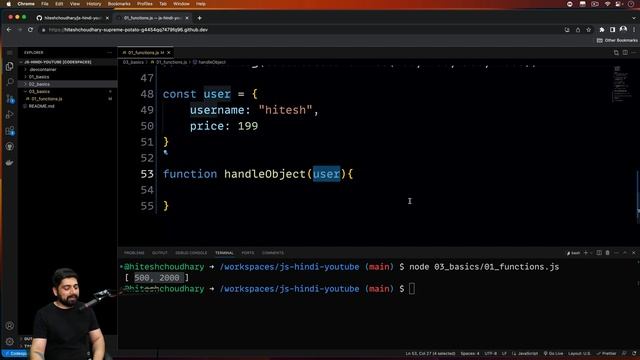Open the Search view in activity bar
Screen dimensions: 640x360
(x=10, y=82)
